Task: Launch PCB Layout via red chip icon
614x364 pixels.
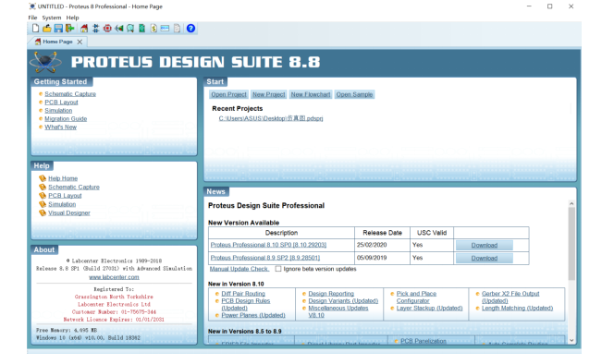Action: click(x=107, y=29)
